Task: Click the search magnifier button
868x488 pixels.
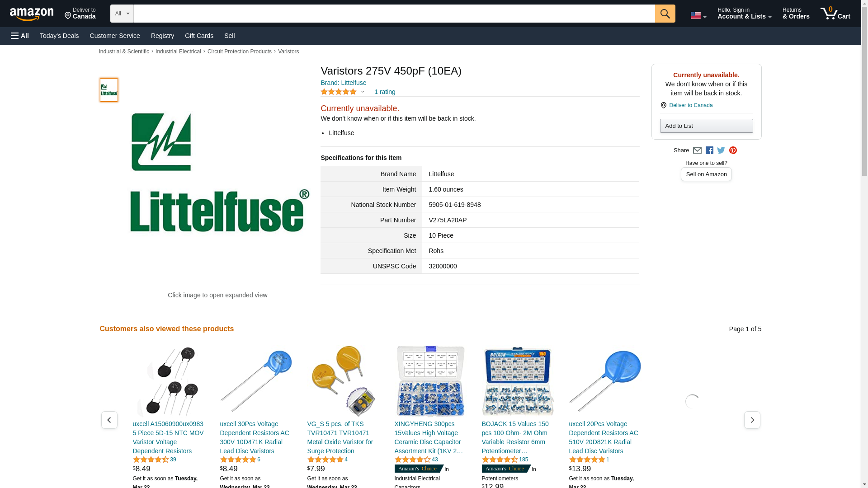Action: 665,14
